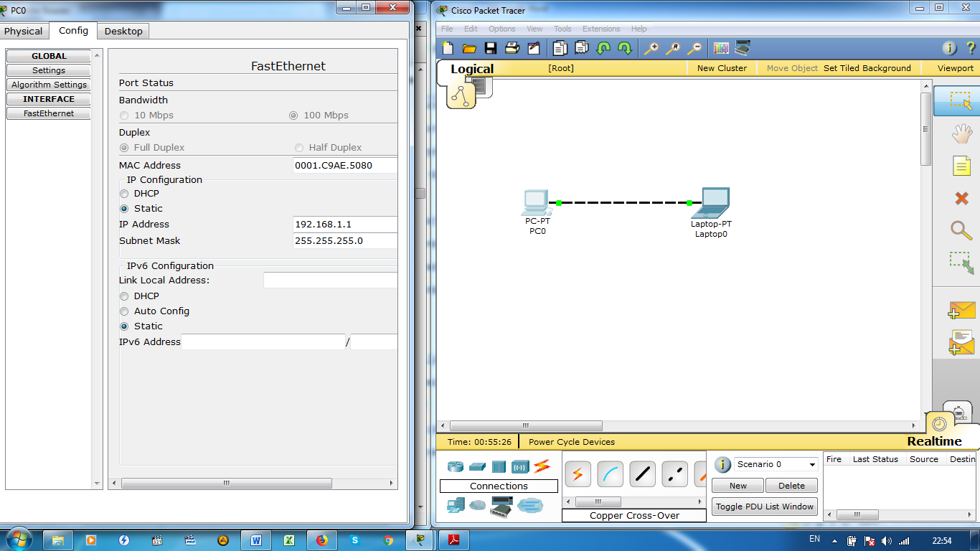
Task: Choose the Copper Cross-Over dashed cable icon
Action: (x=675, y=474)
